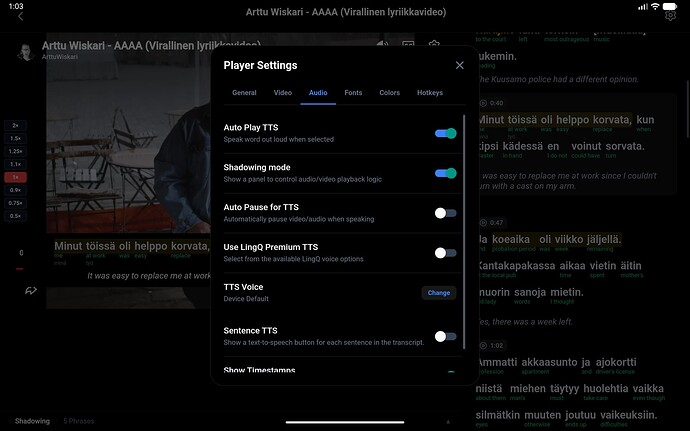Image resolution: width=690 pixels, height=431 pixels.
Task: Close the Player Settings dialog
Action: tap(460, 65)
